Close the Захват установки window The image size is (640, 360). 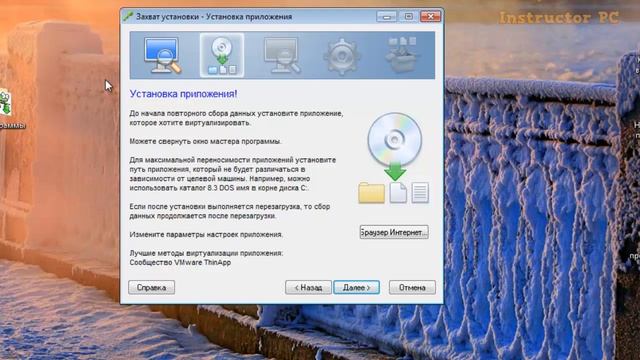click(x=430, y=16)
